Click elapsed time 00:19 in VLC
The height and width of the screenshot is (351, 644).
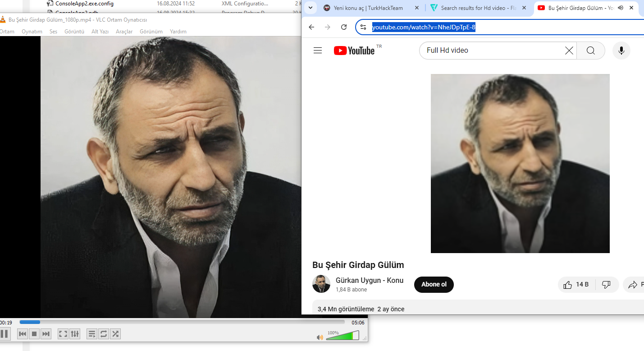(x=6, y=323)
